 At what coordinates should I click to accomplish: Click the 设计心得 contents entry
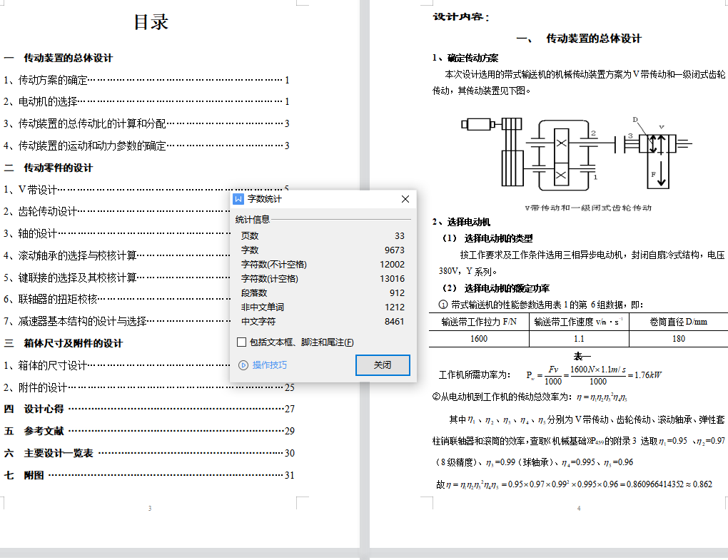pos(44,409)
